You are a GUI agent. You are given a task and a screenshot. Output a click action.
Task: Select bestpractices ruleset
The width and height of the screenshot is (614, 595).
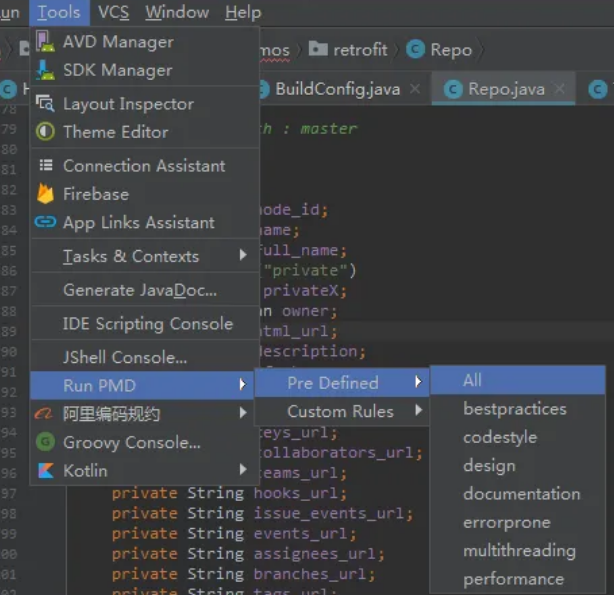pos(518,409)
